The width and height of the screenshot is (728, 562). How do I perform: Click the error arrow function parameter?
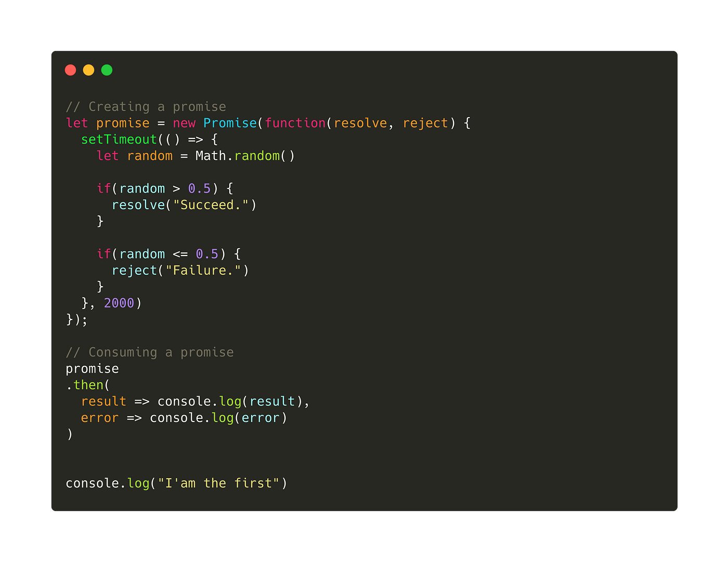tap(99, 417)
